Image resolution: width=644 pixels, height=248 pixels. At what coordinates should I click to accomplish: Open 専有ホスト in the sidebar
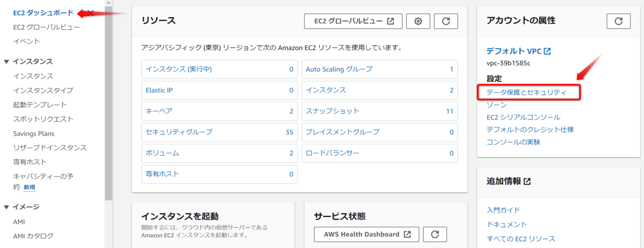tap(30, 162)
